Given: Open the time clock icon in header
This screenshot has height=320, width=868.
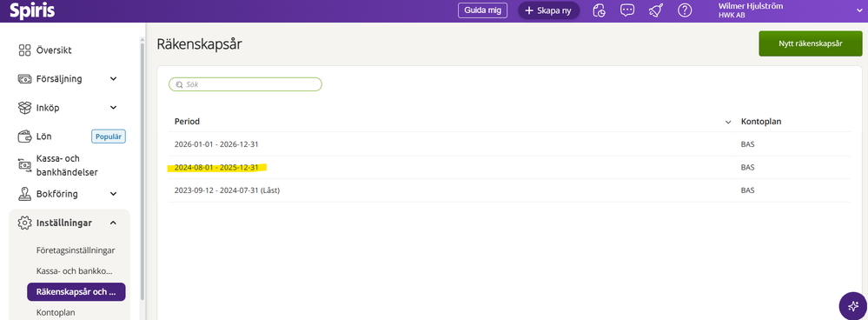Looking at the screenshot, I should point(600,10).
